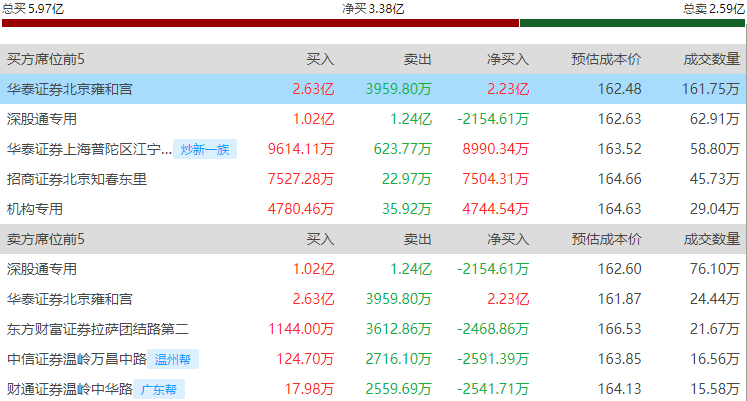Viewport: 747px width, 401px height.
Task: Click 成交数量 column header in 卖方席位前5 row
Action: tap(711, 239)
